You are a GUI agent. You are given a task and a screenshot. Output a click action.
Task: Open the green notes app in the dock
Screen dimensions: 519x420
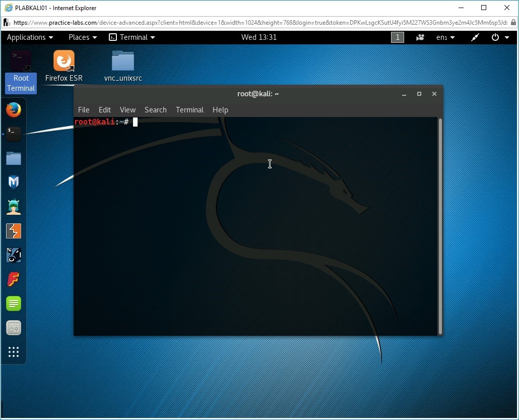pos(14,304)
